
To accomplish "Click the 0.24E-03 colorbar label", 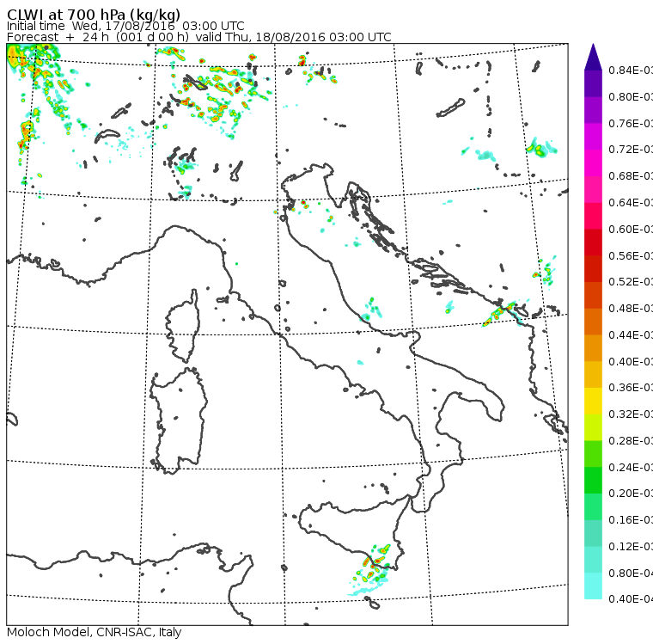I will tap(631, 467).
